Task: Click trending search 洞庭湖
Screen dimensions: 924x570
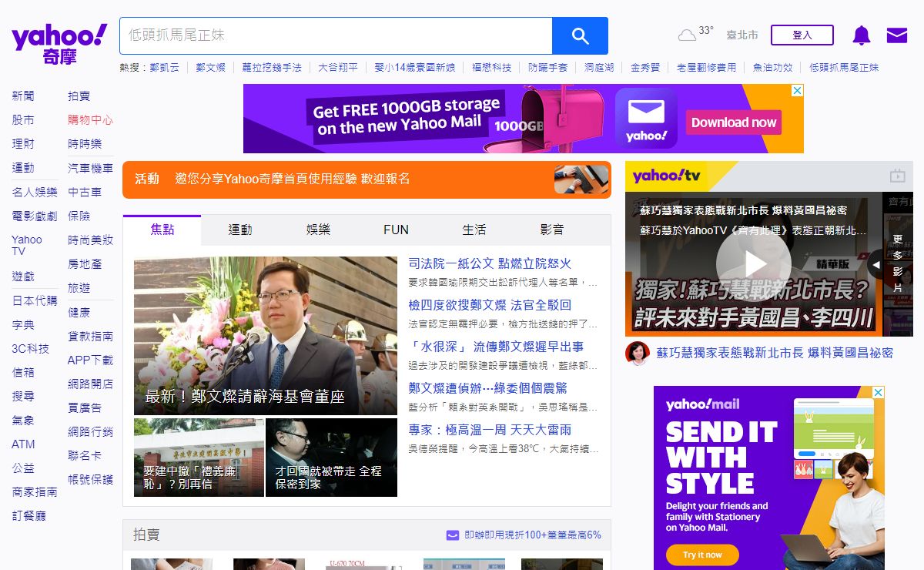Action: (599, 68)
